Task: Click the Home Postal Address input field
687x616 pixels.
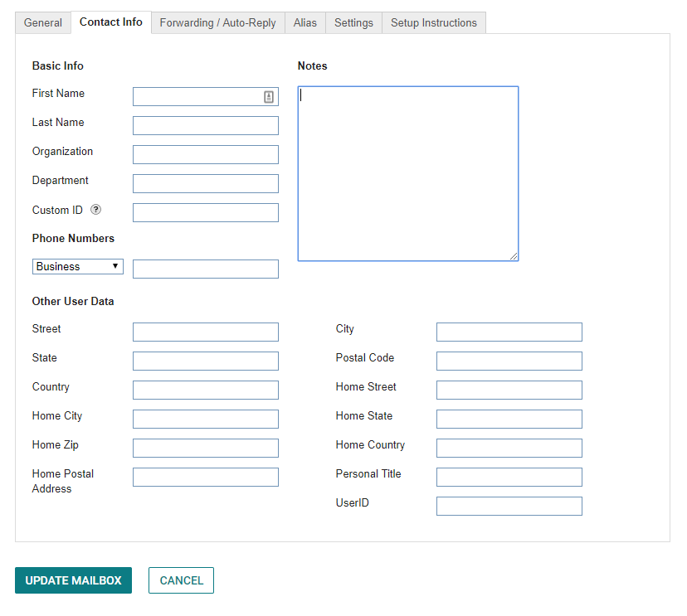Action: (x=205, y=477)
